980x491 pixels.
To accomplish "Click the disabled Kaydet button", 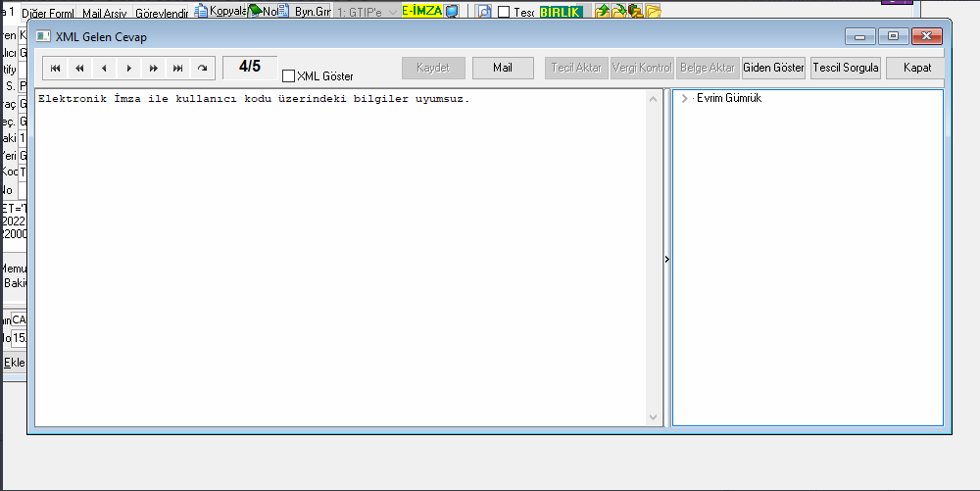I will 433,68.
